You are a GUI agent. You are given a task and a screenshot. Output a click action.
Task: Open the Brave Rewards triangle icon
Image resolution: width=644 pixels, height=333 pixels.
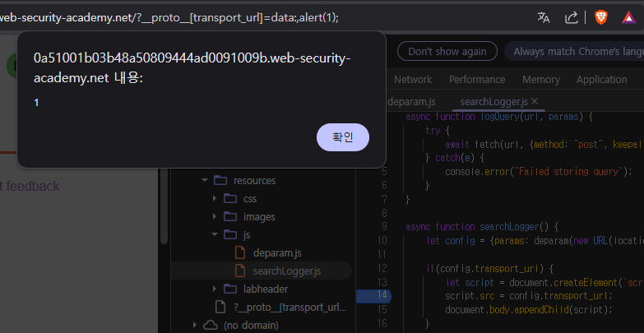[628, 17]
